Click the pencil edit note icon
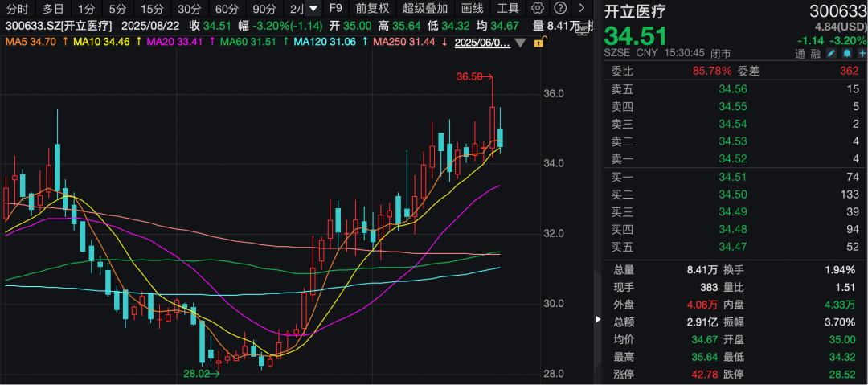868x385 pixels. tap(829, 54)
